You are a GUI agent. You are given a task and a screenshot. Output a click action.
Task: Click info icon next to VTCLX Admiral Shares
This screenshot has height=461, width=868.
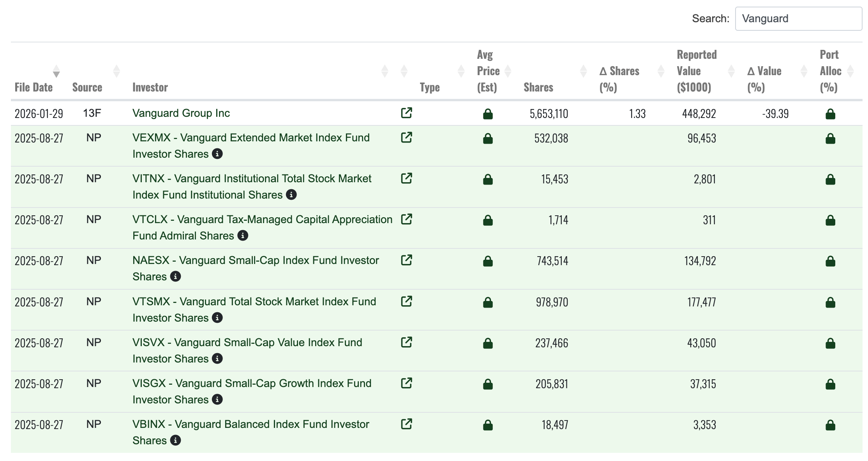(243, 236)
